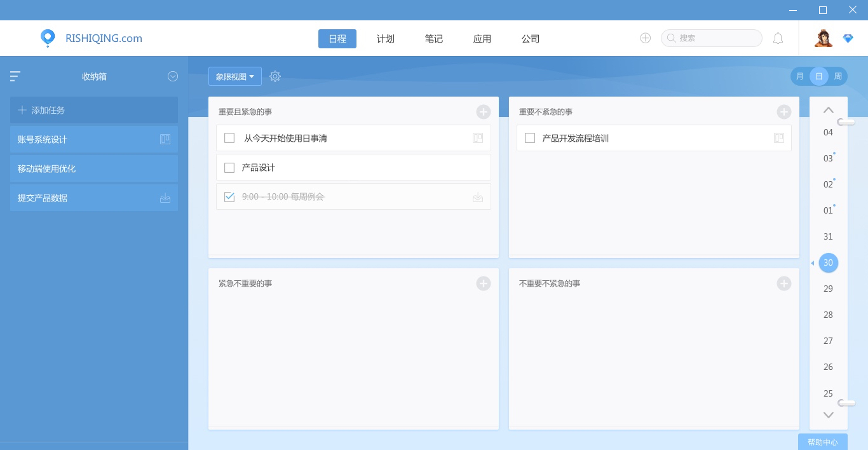
Task: Click kanban icon on 产品开发流程培训
Action: coord(779,138)
